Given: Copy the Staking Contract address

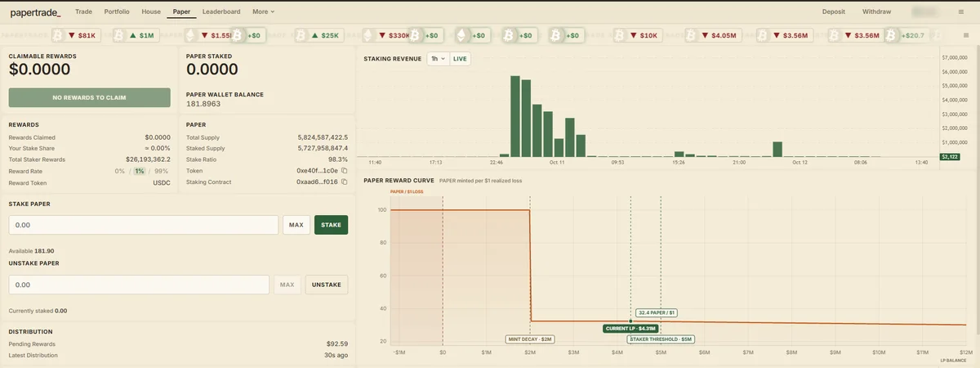Looking at the screenshot, I should coord(345,182).
